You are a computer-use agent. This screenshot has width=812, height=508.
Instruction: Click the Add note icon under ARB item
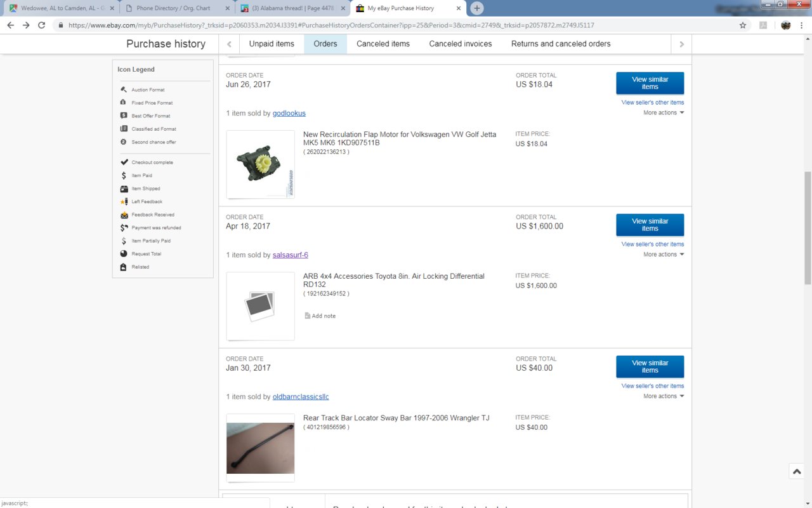click(x=308, y=316)
